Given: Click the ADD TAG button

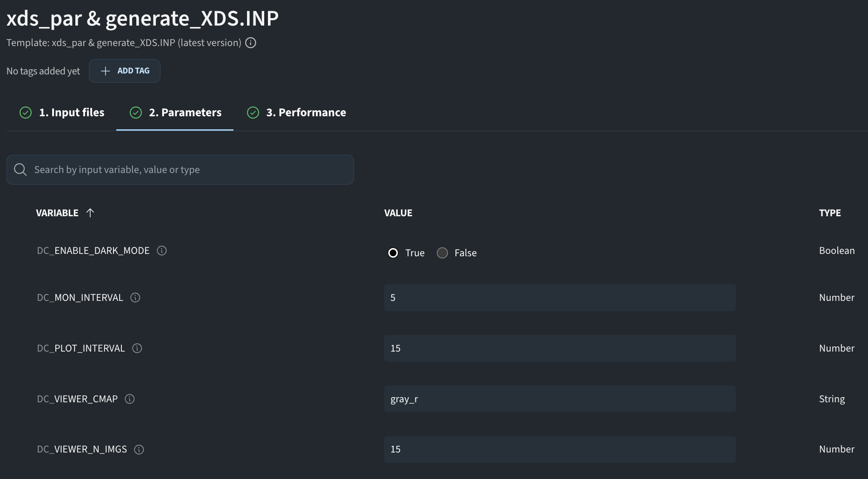Looking at the screenshot, I should click(x=125, y=71).
